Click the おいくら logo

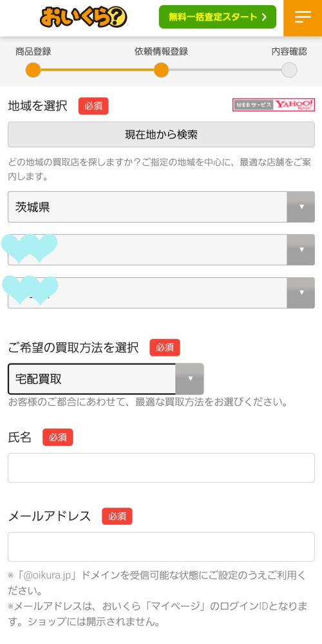click(x=84, y=17)
